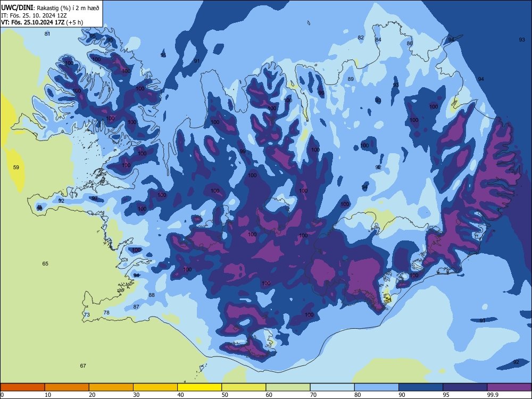Click the 65 humidity label west of Iceland
The height and width of the screenshot is (399, 532).
[45, 264]
